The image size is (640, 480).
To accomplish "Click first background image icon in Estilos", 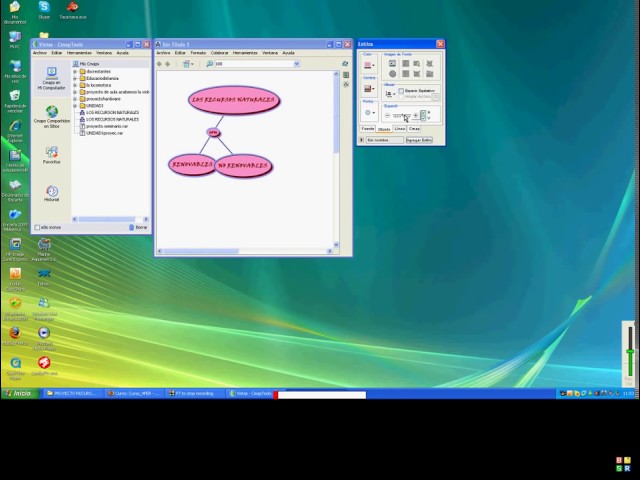I will coord(392,63).
